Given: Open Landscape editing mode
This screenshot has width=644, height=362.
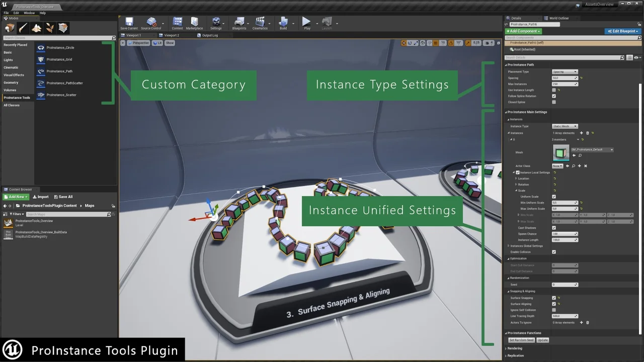Looking at the screenshot, I should pos(36,28).
